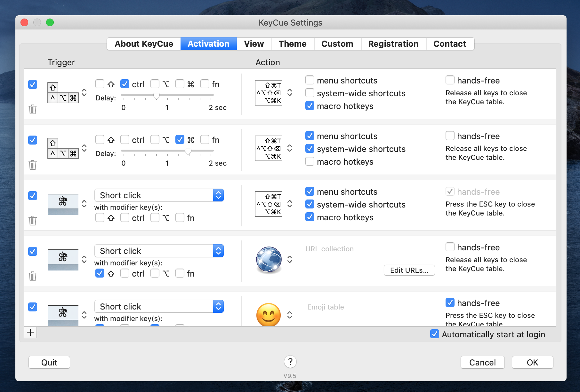Delete the first ctrl trigger row via trash icon
580x392 pixels.
pos(33,109)
